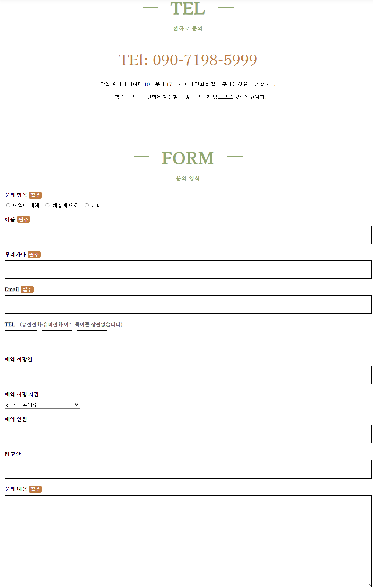Image resolution: width=373 pixels, height=588 pixels.
Task: Select the 예약에 대해 radio button
Action: pos(7,205)
